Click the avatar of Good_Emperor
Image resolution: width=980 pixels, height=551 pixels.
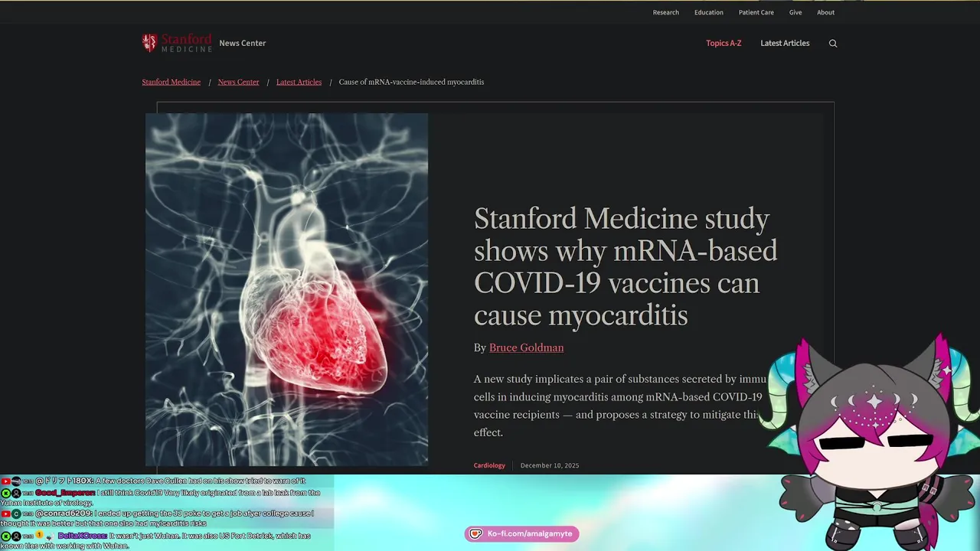(x=16, y=493)
